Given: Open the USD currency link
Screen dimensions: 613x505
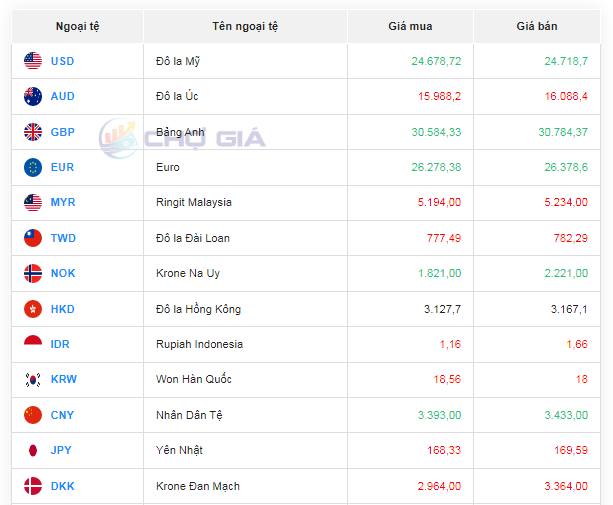Looking at the screenshot, I should point(62,61).
